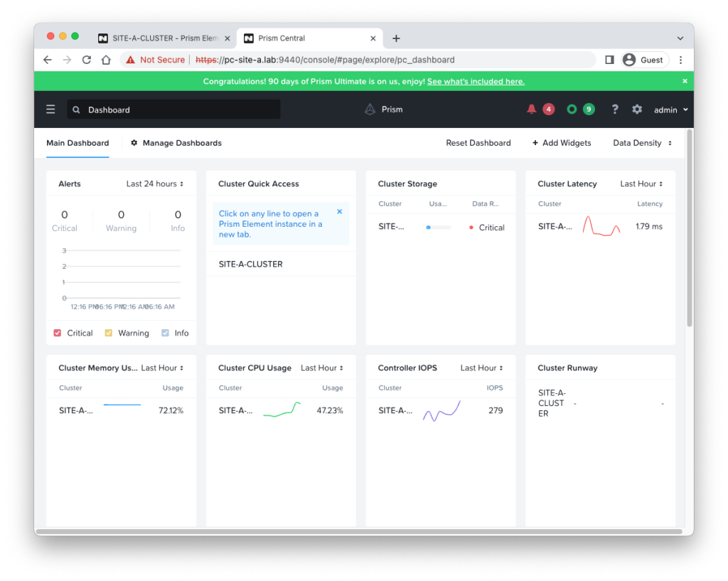Toggle the Info alerts checkbox
Image resolution: width=728 pixels, height=581 pixels.
tap(165, 333)
